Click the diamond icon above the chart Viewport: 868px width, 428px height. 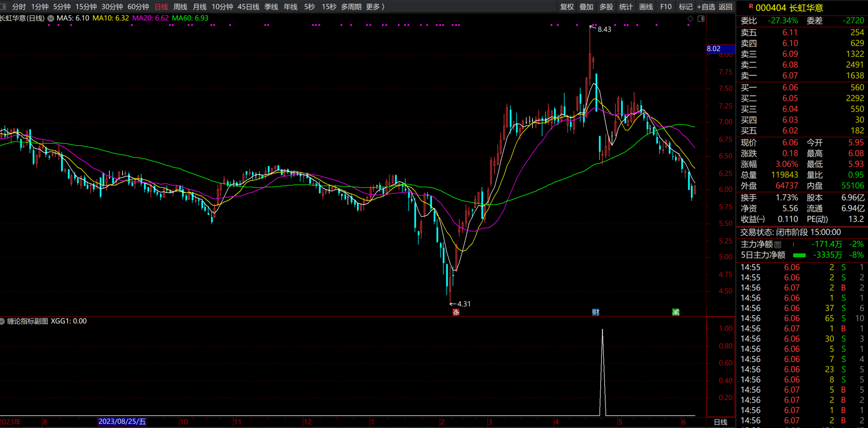tap(690, 19)
